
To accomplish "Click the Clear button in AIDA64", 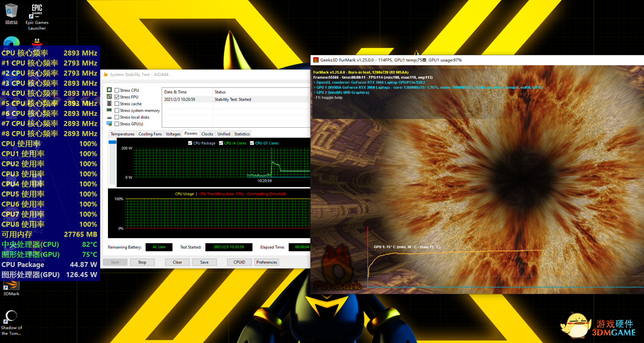I will click(177, 262).
